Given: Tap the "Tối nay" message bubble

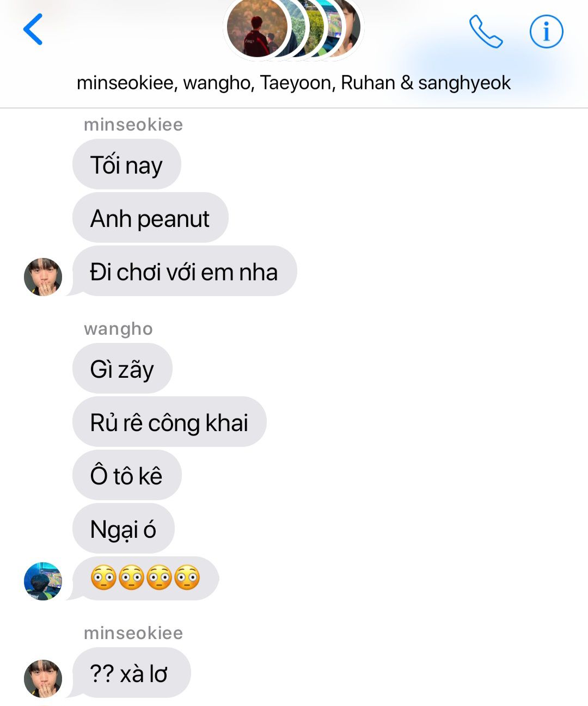Looking at the screenshot, I should tap(126, 164).
